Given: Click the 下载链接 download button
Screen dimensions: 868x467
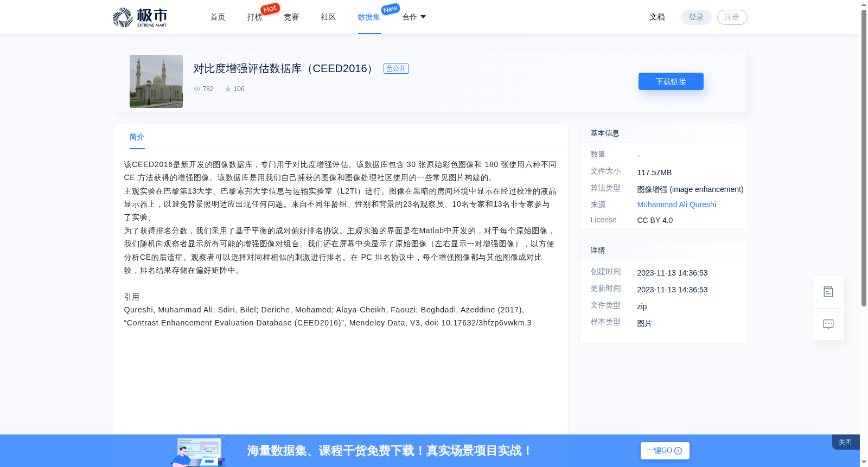Looking at the screenshot, I should coord(671,81).
